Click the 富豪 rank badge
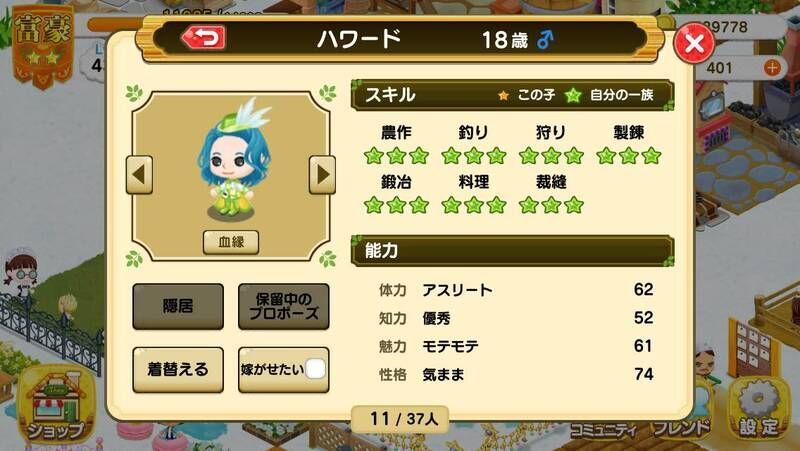The image size is (800, 451). pyautogui.click(x=43, y=45)
